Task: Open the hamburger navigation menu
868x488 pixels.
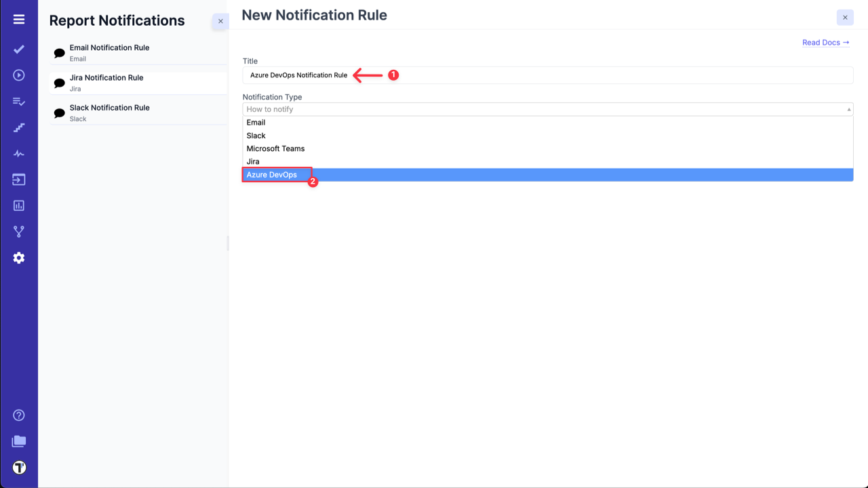Action: [18, 18]
